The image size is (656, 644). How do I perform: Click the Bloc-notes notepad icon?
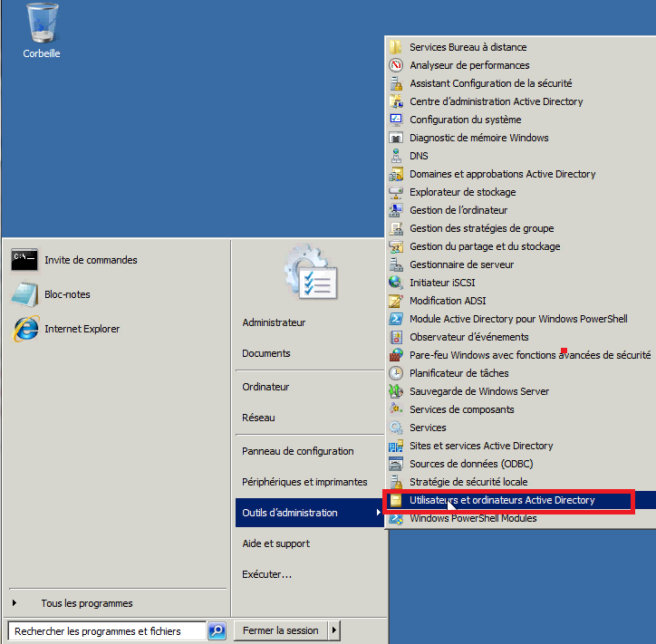point(24,294)
